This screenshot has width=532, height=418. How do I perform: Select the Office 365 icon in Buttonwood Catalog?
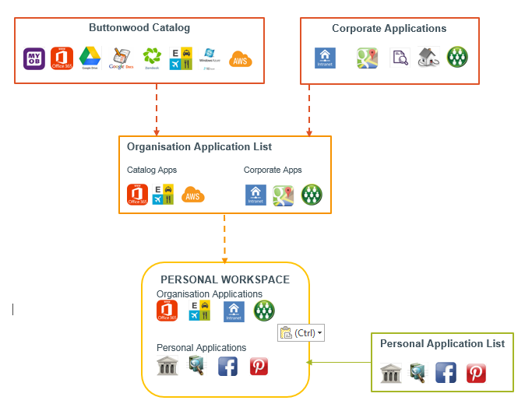(x=62, y=58)
